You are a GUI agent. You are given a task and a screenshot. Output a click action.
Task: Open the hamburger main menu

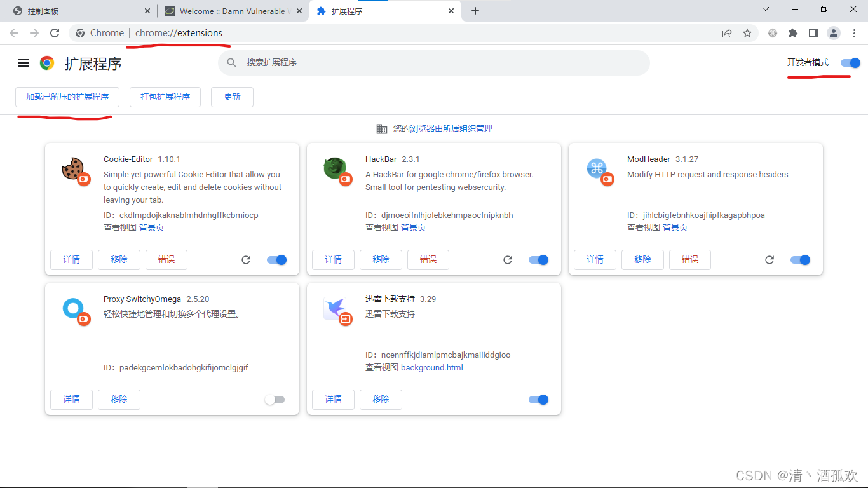[24, 63]
